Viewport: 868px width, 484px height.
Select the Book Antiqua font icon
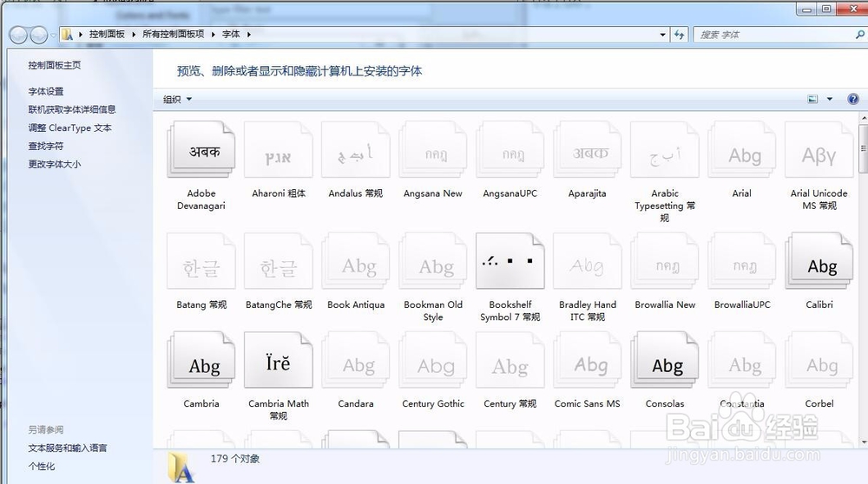[355, 261]
